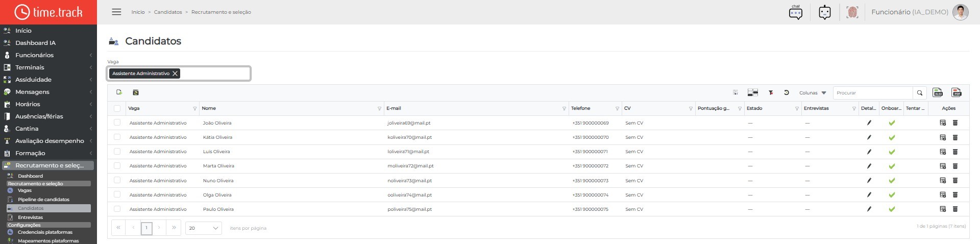
Task: Open Credenciais plataformas in sidebar
Action: tap(45, 232)
